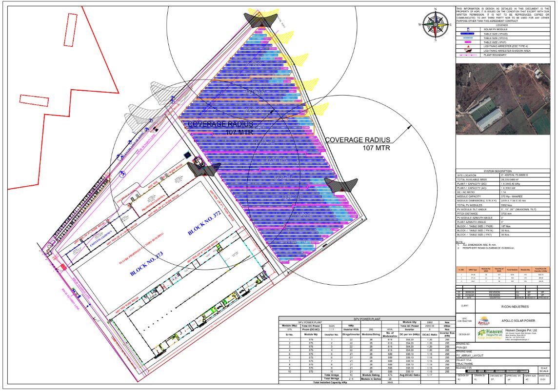Click the BLOCK NO. 372 label
The image size is (558, 392).
(x=205, y=224)
